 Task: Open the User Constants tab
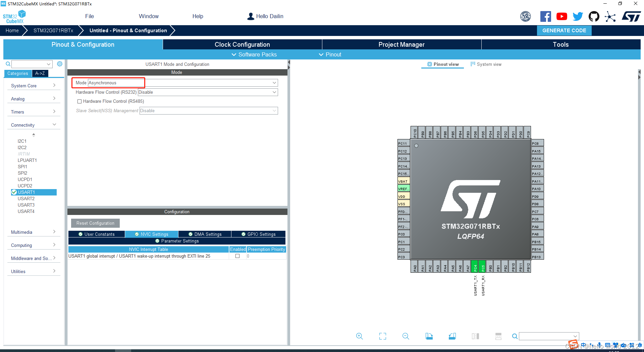(97, 234)
